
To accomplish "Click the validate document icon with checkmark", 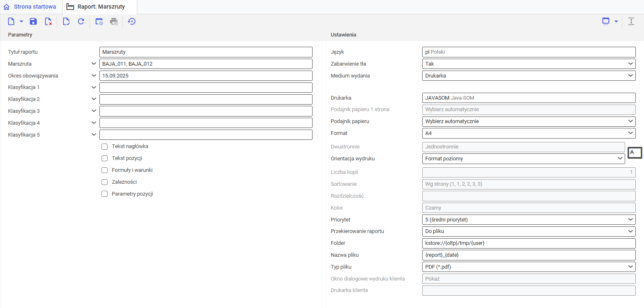I will coord(66,21).
